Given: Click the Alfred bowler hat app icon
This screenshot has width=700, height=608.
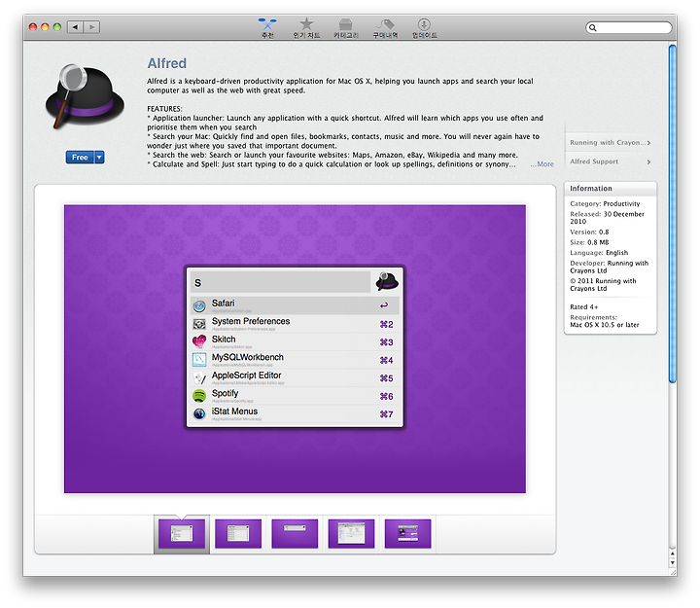Looking at the screenshot, I should click(85, 96).
